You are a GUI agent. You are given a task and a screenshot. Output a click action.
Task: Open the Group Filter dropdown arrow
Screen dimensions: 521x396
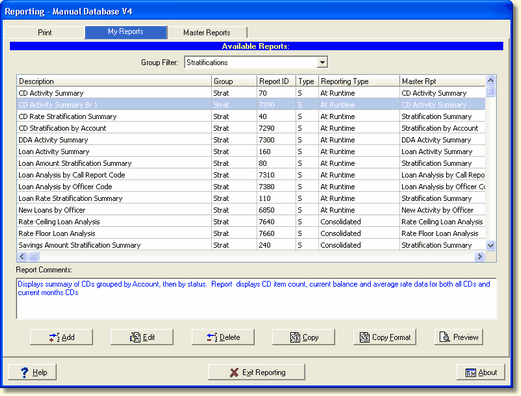click(322, 62)
